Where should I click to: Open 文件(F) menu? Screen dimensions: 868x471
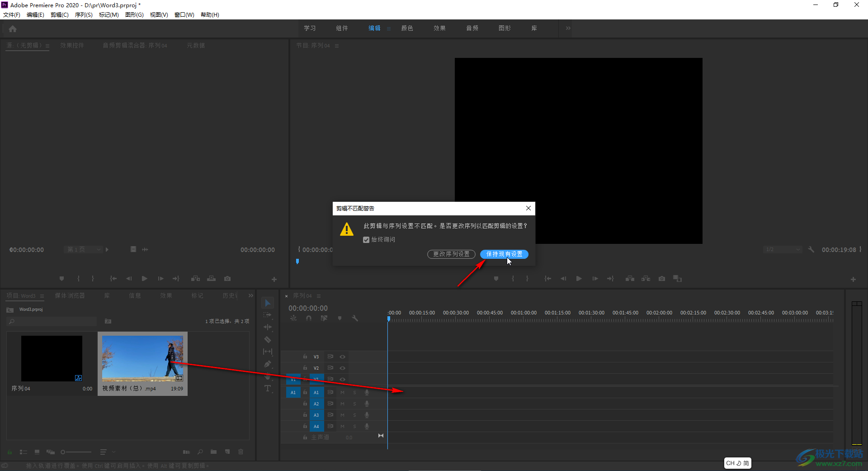pos(12,15)
